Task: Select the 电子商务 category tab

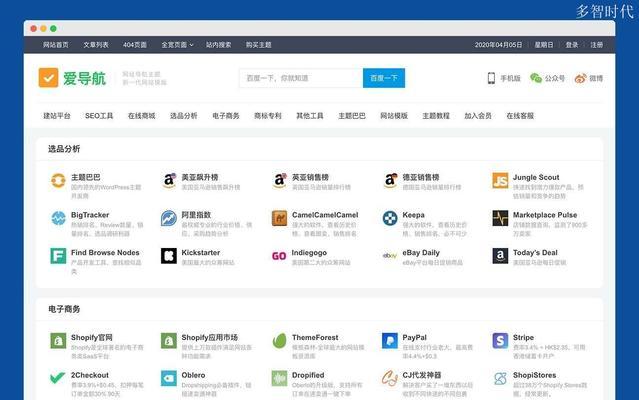Action: pos(226,116)
